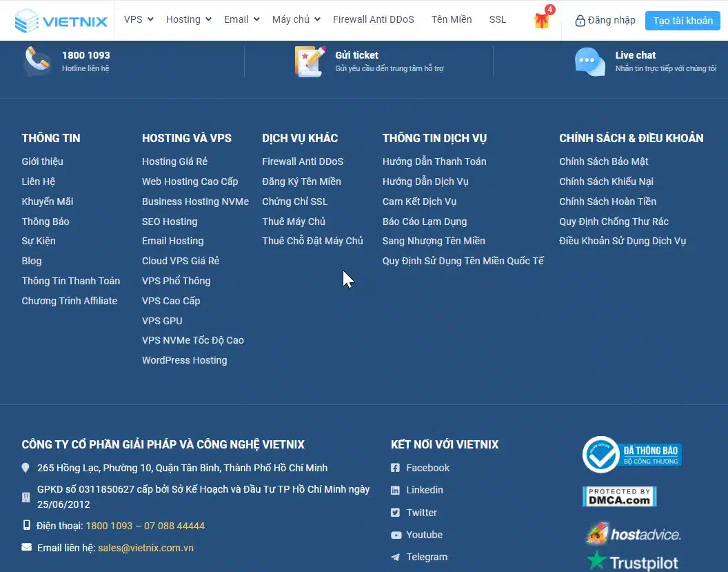Viewport: 728px width, 572px height.
Task: Open Chứng Chỉ SSL footer link
Action: (x=295, y=201)
